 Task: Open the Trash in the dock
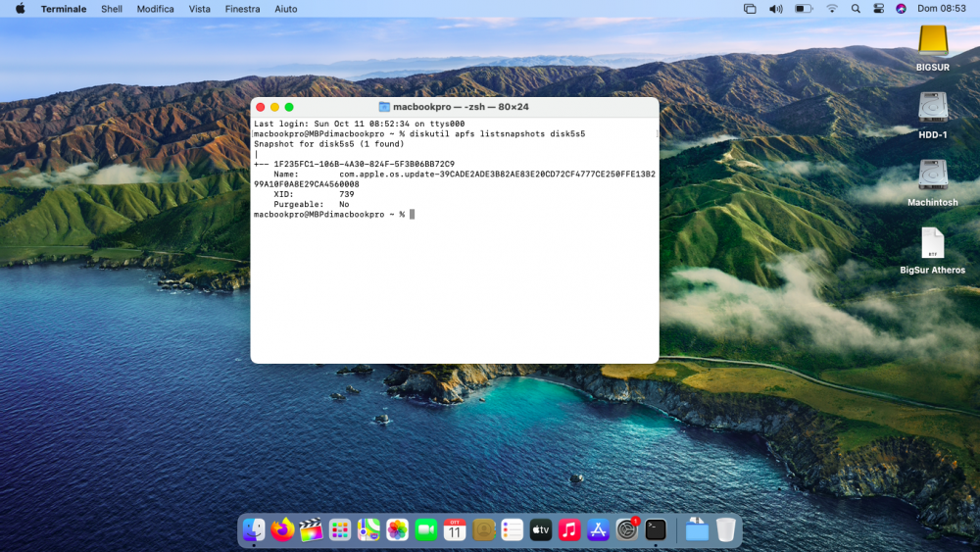click(x=725, y=530)
